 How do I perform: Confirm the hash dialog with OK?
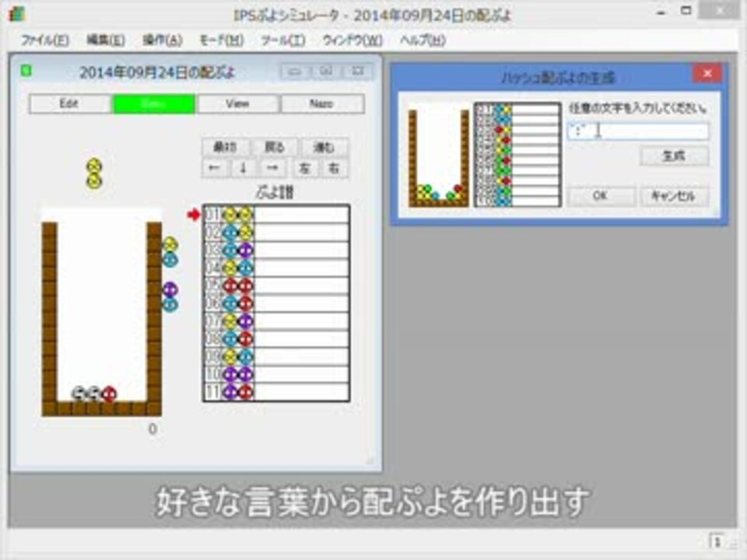coord(601,195)
